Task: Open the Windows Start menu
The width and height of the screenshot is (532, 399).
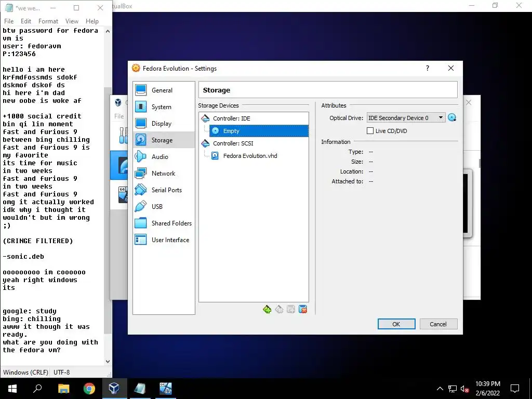Action: pos(12,389)
